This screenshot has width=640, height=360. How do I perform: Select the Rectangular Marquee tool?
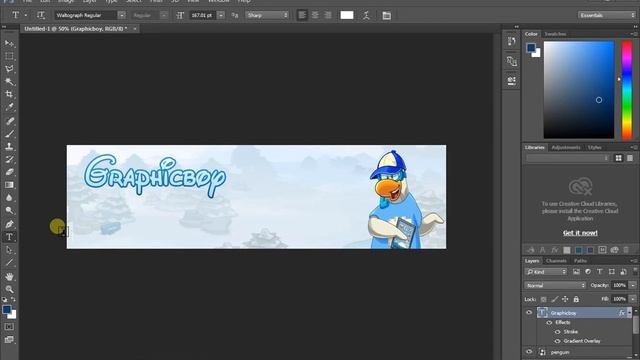tap(9, 56)
